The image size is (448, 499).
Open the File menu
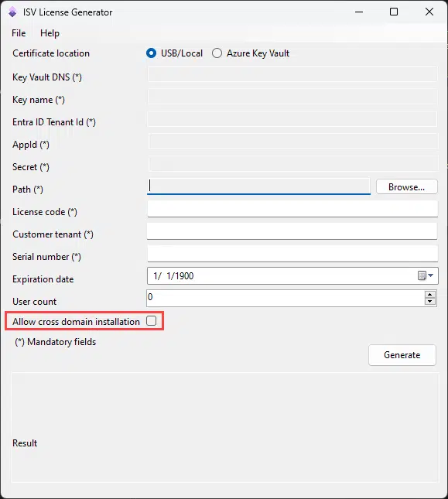[x=19, y=33]
